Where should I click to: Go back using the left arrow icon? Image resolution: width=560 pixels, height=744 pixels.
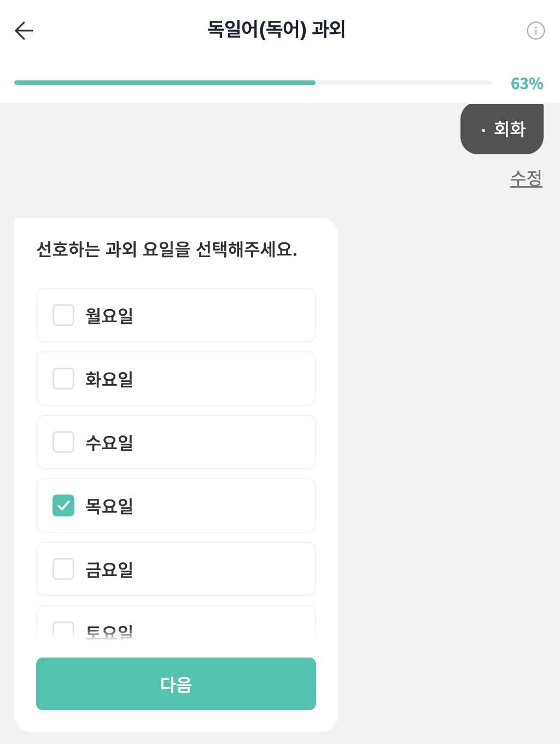24,31
